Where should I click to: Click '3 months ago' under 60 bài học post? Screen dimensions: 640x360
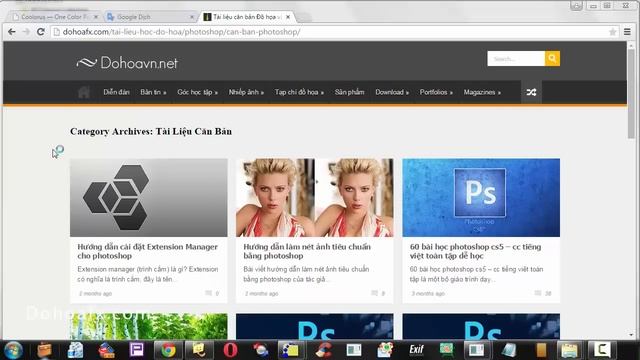point(427,293)
